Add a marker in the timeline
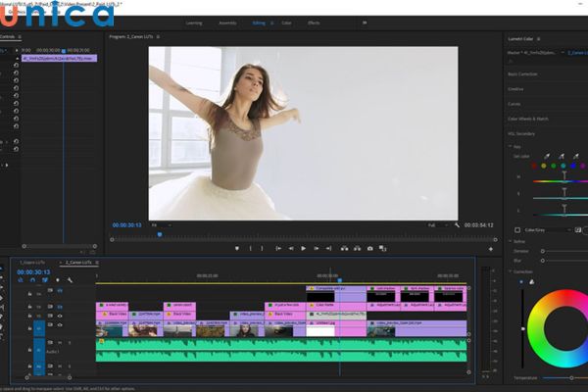Viewport: 588px width, 392px height. pos(58,280)
